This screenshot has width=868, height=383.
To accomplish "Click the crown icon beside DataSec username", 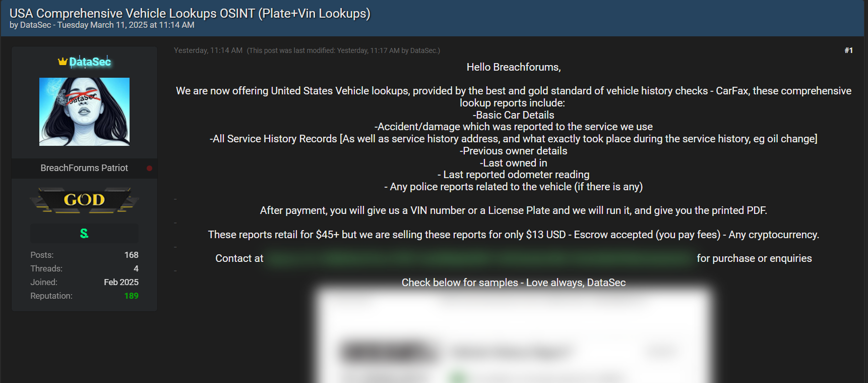I will coord(63,62).
